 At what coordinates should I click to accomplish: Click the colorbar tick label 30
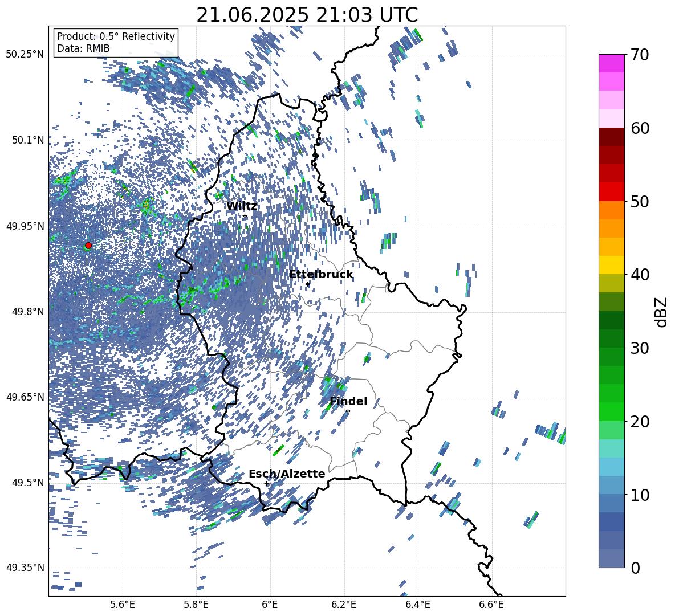640,348
